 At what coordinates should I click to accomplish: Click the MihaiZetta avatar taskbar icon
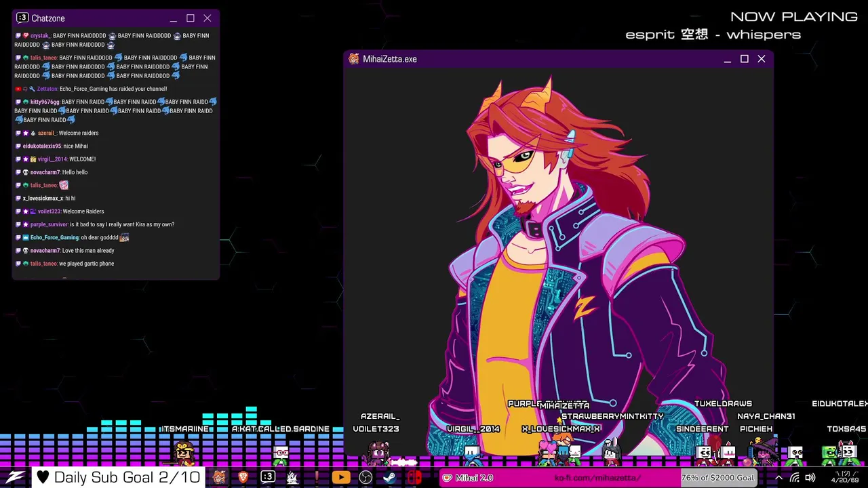[219, 477]
